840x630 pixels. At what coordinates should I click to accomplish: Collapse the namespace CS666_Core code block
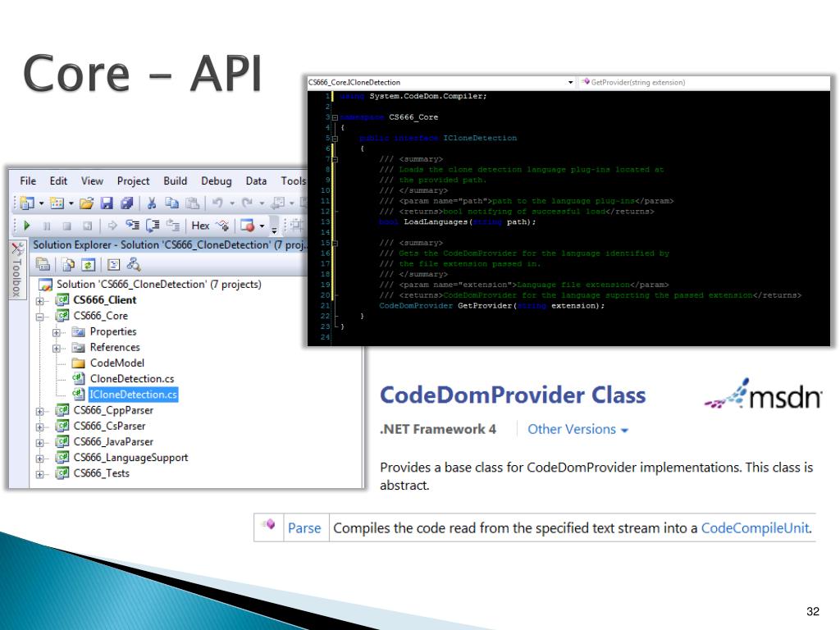click(335, 117)
